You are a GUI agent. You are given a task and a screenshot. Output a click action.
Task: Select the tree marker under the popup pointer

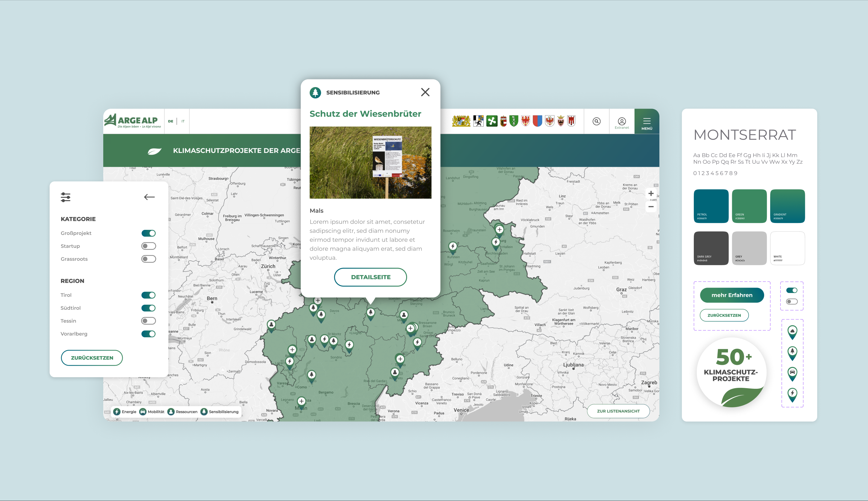click(371, 313)
